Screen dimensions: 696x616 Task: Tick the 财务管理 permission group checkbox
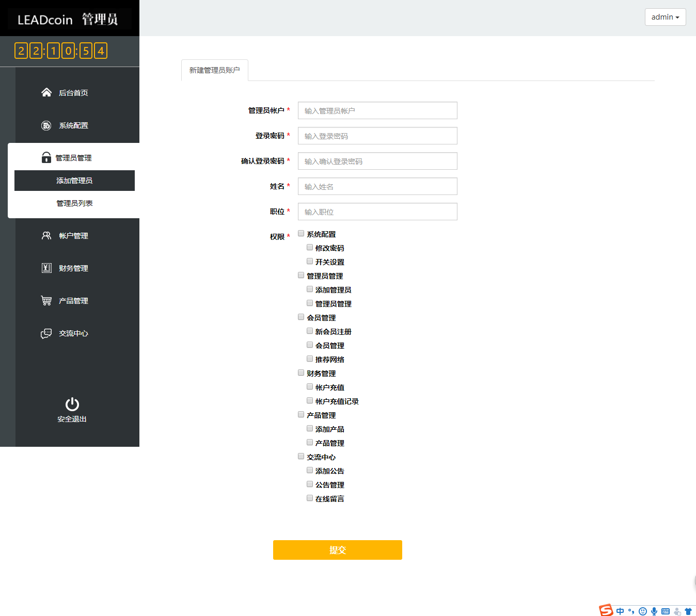tap(301, 373)
